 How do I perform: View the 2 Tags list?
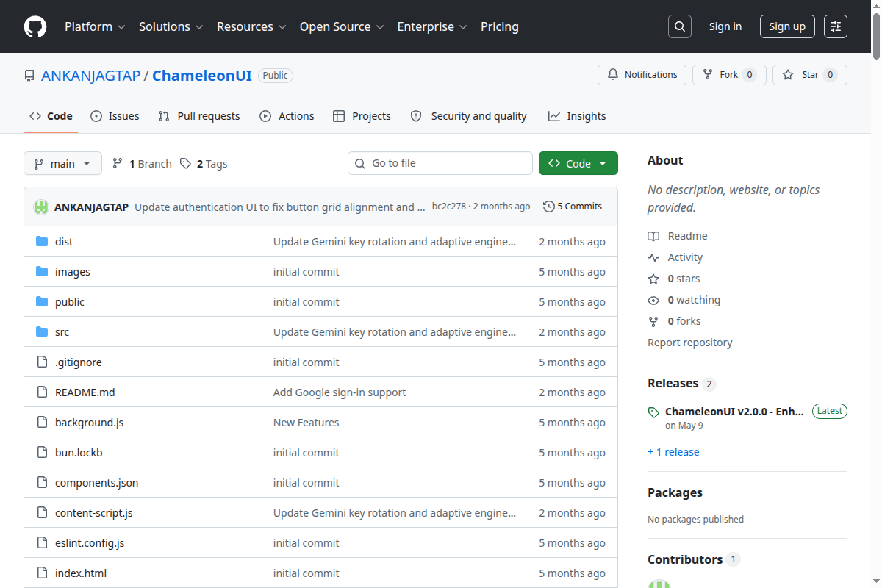[204, 164]
